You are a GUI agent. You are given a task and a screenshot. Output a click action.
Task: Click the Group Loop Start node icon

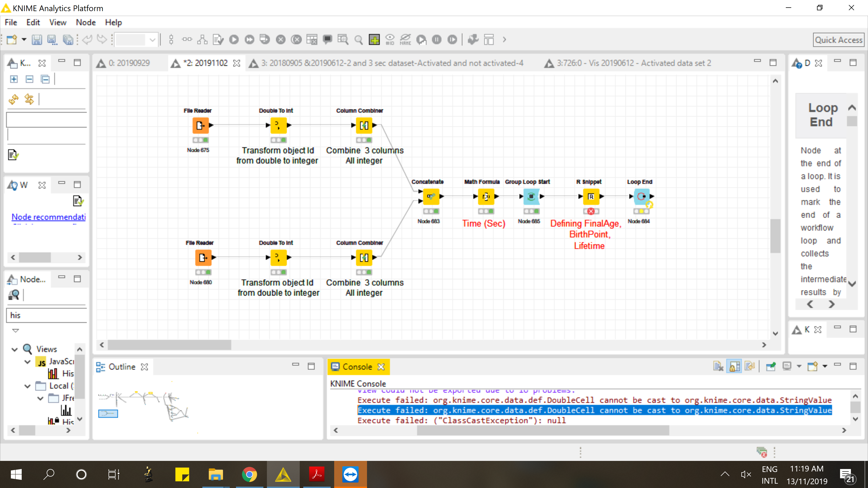[531, 197]
